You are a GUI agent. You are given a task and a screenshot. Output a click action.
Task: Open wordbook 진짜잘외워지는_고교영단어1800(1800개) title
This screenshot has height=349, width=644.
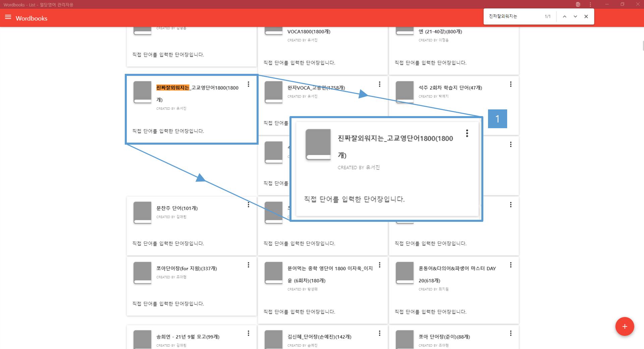point(197,94)
